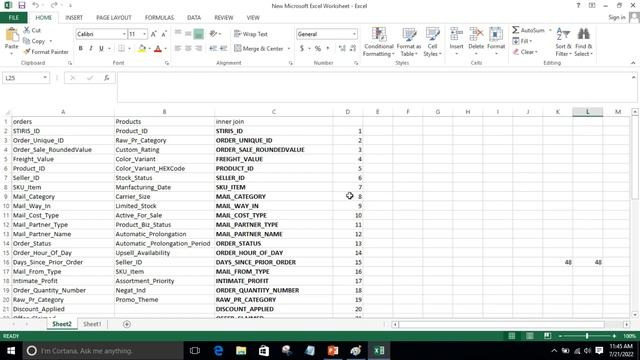Image resolution: width=640 pixels, height=360 pixels.
Task: Toggle Italic formatting
Action: [x=91, y=48]
